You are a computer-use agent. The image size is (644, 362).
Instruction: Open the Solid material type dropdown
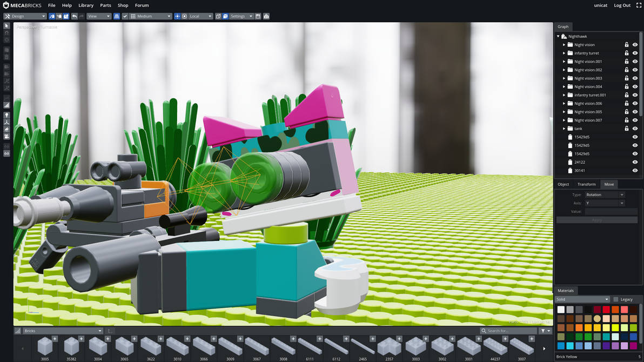coord(582,299)
